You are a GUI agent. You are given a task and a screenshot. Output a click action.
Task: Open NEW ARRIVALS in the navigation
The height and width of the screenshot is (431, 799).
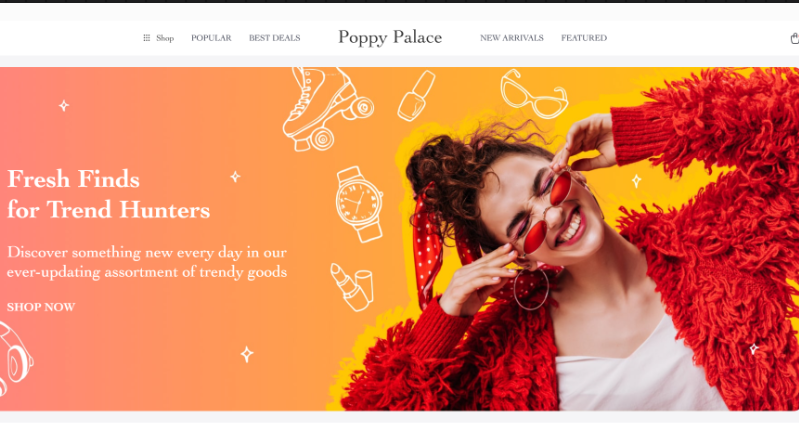point(512,38)
